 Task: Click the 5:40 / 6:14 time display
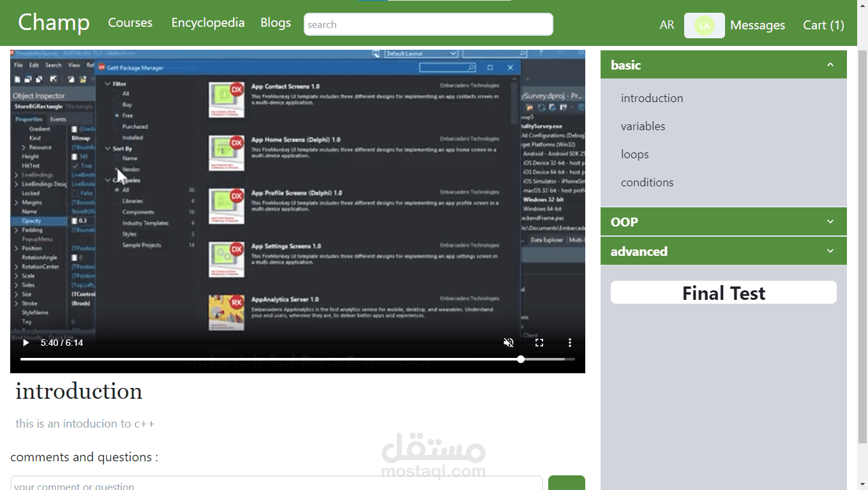point(62,343)
